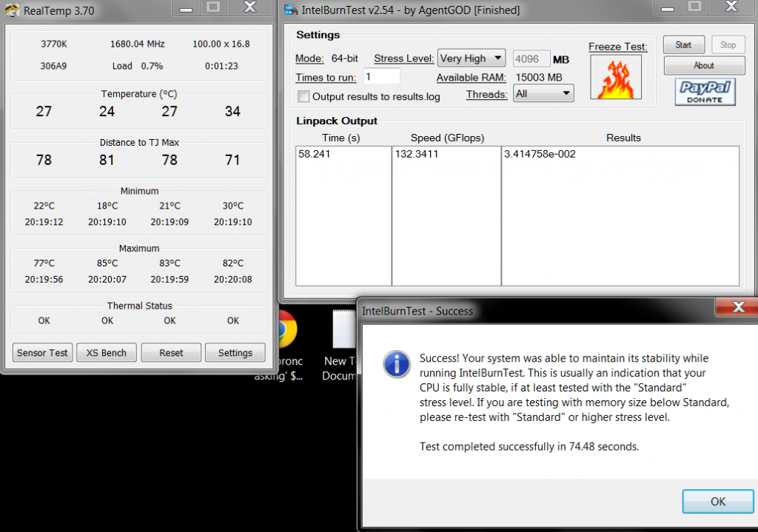This screenshot has height=532, width=758.
Task: Click the 3770K CPU model text
Action: point(53,44)
